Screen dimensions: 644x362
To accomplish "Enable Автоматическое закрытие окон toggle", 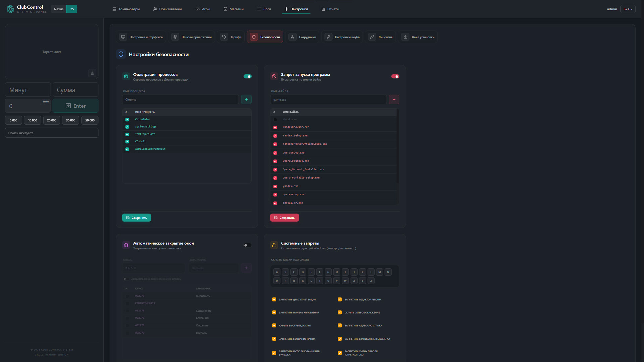I will click(x=248, y=245).
